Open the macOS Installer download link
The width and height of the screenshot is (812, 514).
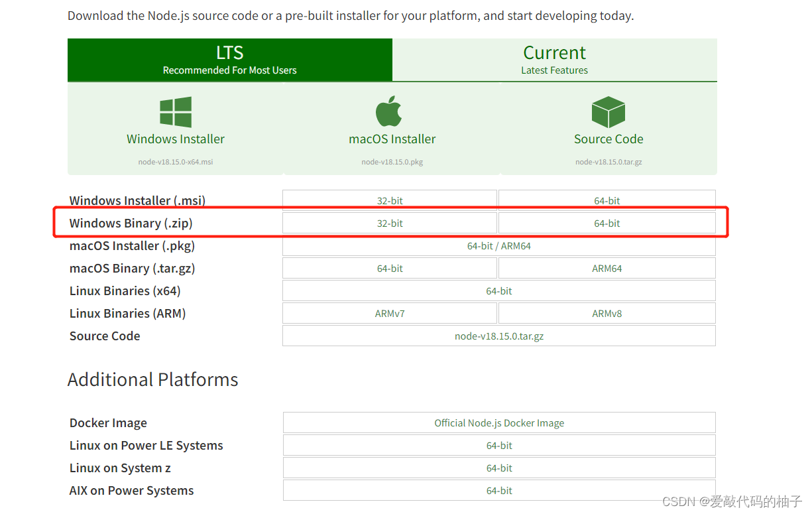392,139
